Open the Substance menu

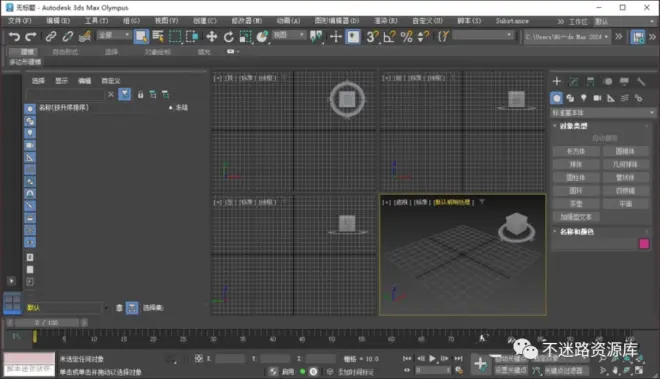512,21
